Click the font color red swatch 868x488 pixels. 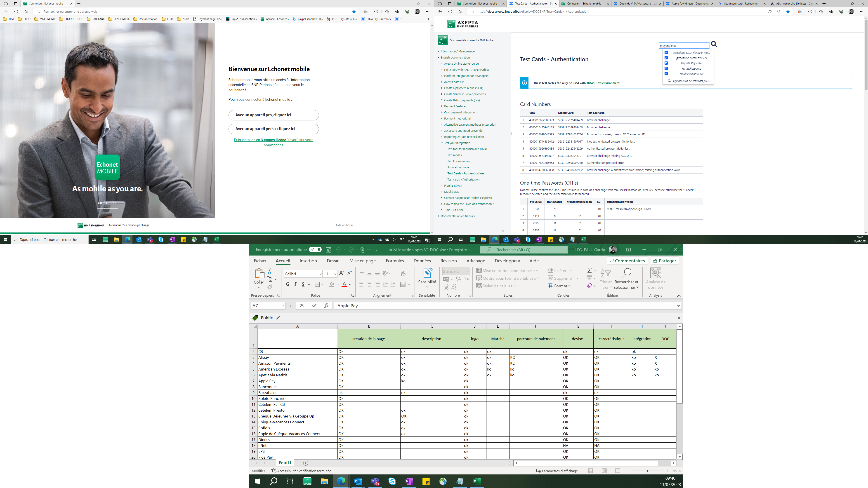(x=344, y=285)
